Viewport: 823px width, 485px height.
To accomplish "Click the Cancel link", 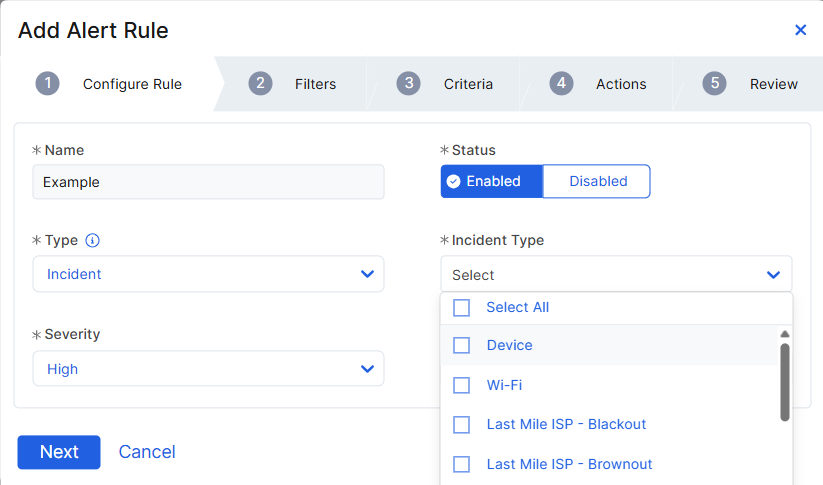I will pos(147,452).
